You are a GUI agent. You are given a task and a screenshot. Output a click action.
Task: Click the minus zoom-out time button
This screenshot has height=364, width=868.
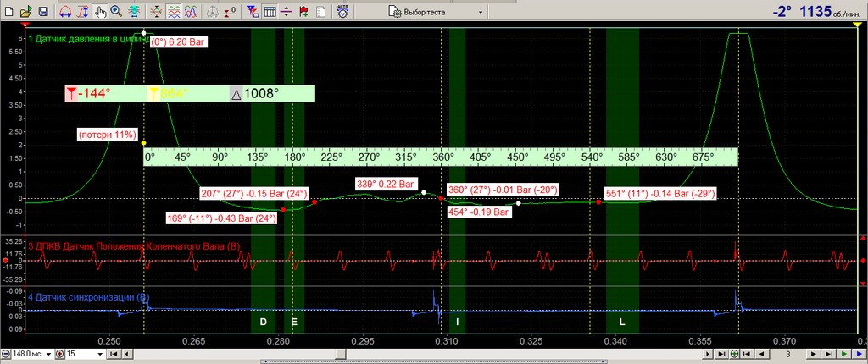pyautogui.click(x=6, y=354)
